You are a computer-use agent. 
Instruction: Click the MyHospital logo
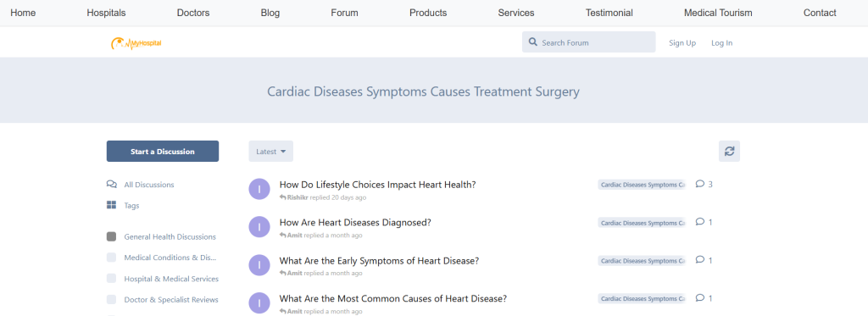pyautogui.click(x=136, y=42)
